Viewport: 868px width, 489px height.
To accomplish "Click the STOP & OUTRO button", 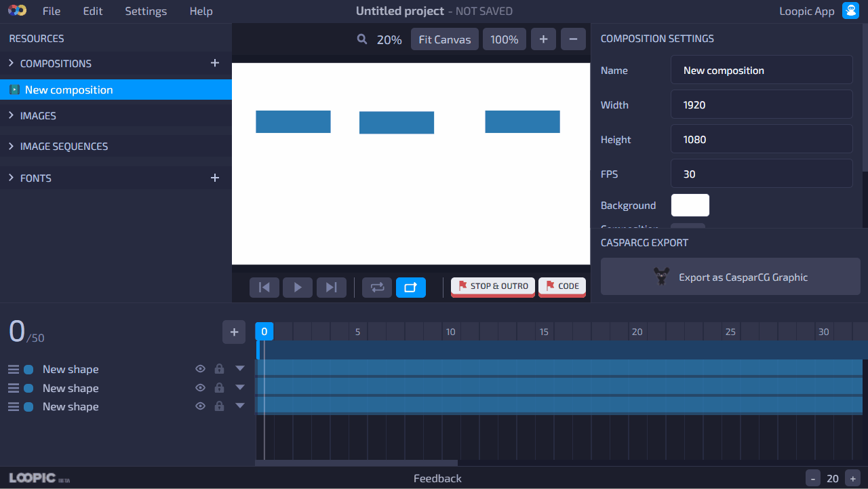I will [x=493, y=286].
